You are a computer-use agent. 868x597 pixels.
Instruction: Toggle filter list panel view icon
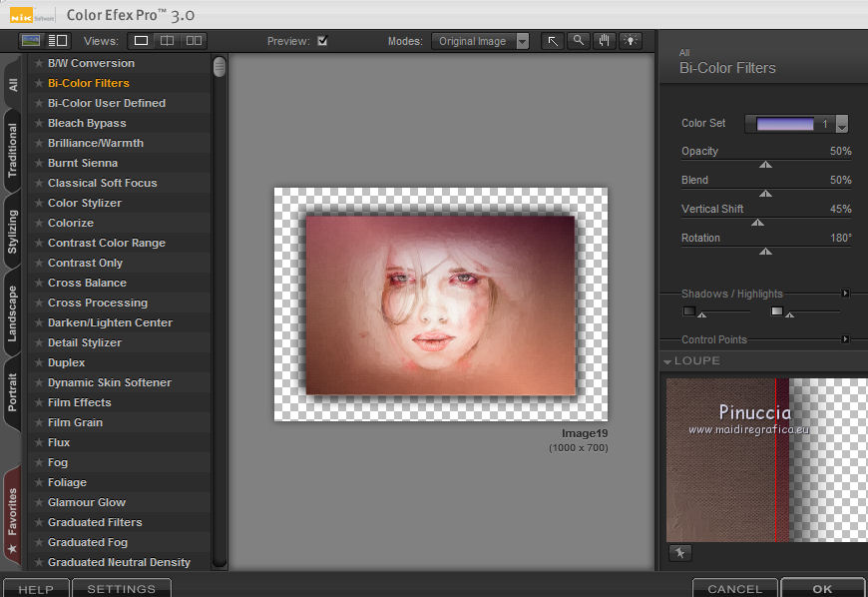(x=58, y=41)
